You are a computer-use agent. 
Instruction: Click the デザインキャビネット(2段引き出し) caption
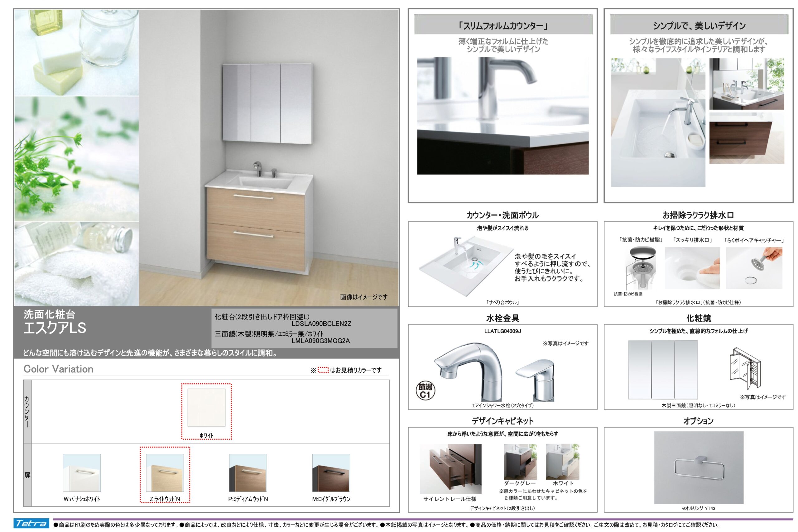coord(502,508)
